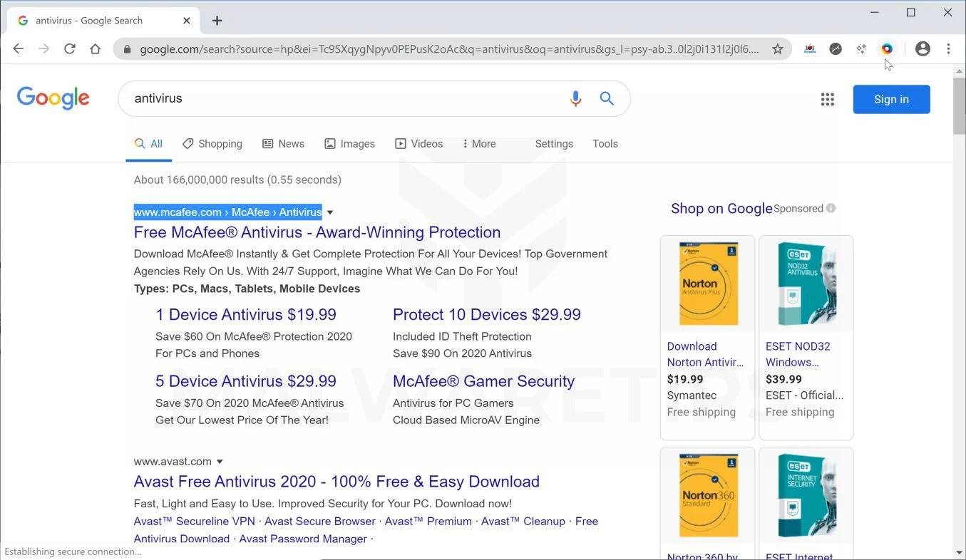
Task: Open the More search filters menu
Action: click(x=479, y=144)
